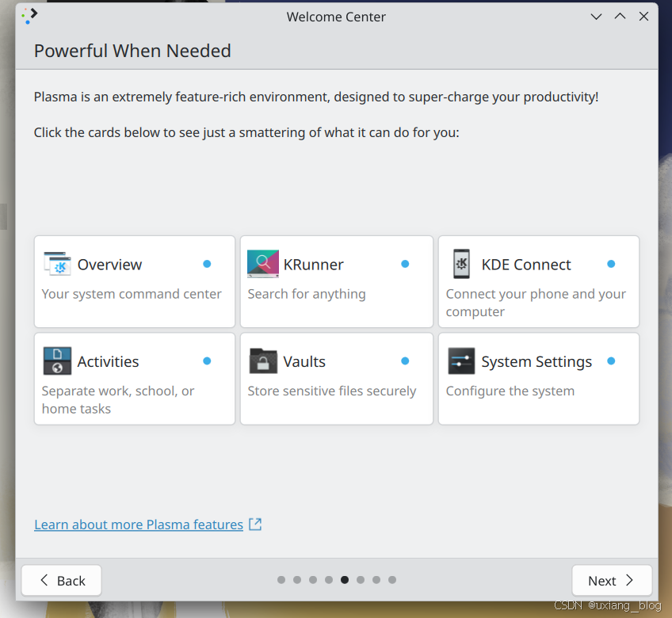Click the 'Powerful When Needed' heading
This screenshot has height=618, width=672.
pos(132,51)
